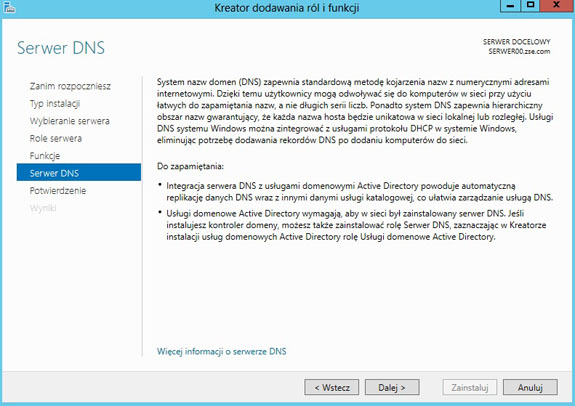Maximize the wizard window
Image resolution: width=575 pixels, height=406 pixels.
530,6
